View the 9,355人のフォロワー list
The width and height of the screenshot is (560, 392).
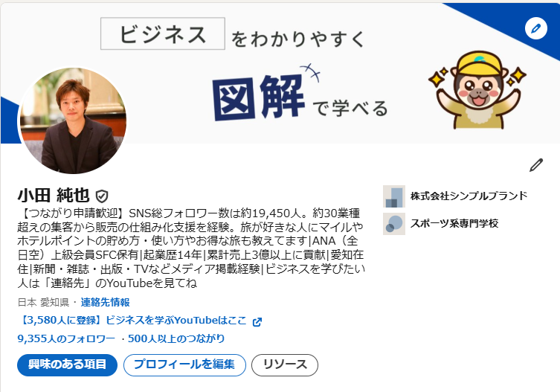point(66,338)
